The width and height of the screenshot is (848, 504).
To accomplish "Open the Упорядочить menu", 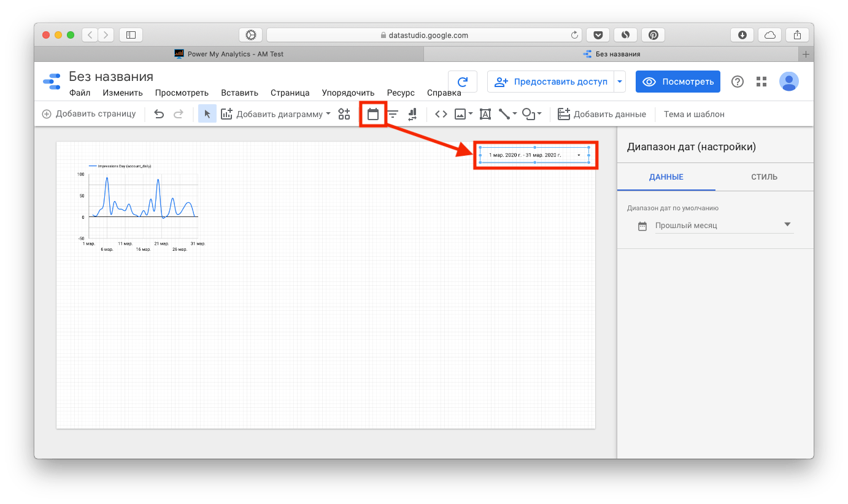I will pyautogui.click(x=348, y=93).
